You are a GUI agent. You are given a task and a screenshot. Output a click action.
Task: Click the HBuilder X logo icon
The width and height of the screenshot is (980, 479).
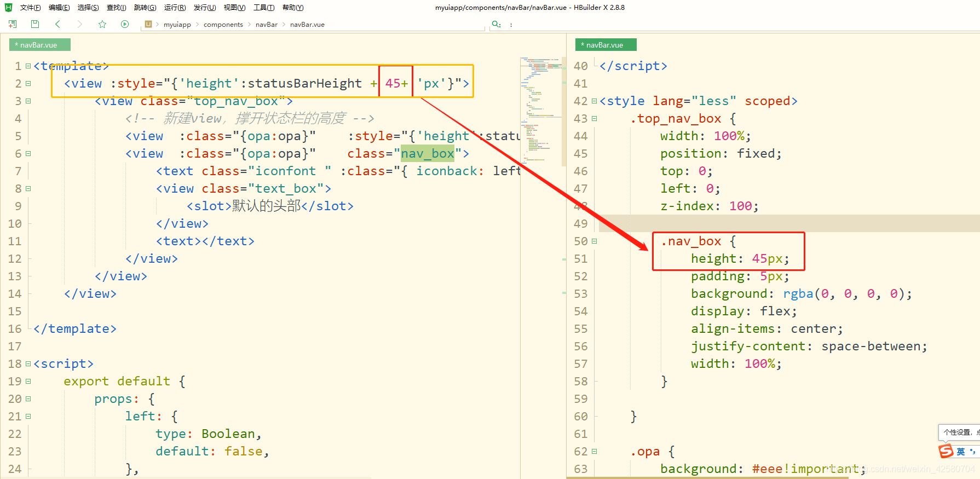point(8,8)
